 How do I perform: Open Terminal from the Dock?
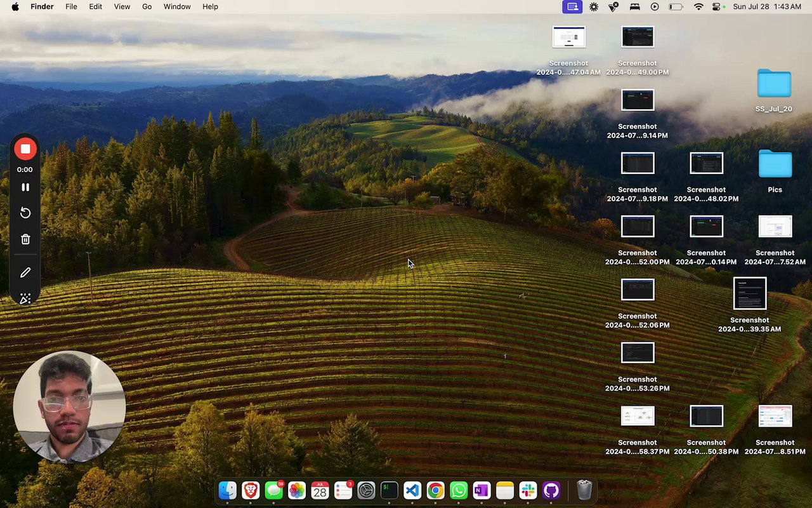click(389, 490)
